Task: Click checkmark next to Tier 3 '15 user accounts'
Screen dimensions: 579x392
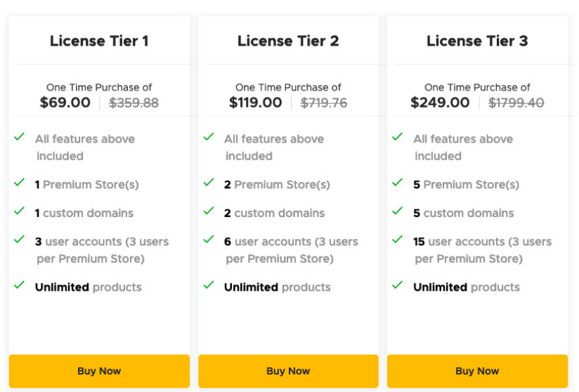Action: tap(398, 240)
